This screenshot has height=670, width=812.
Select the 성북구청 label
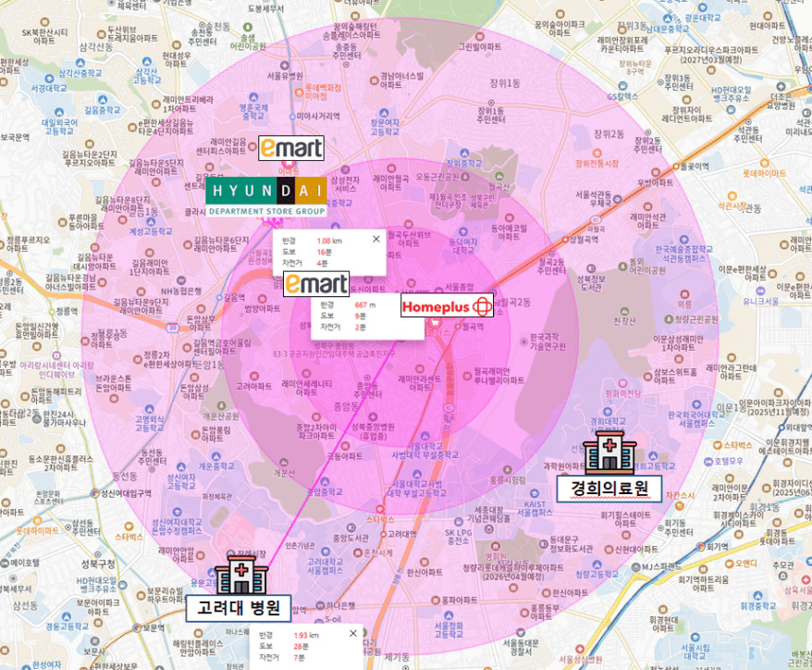(97, 564)
